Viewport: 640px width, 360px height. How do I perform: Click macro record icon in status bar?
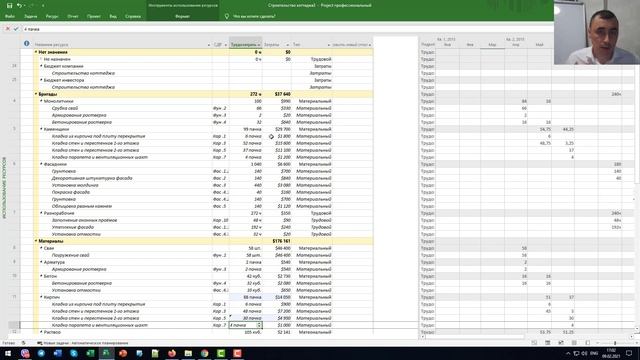tap(24, 343)
